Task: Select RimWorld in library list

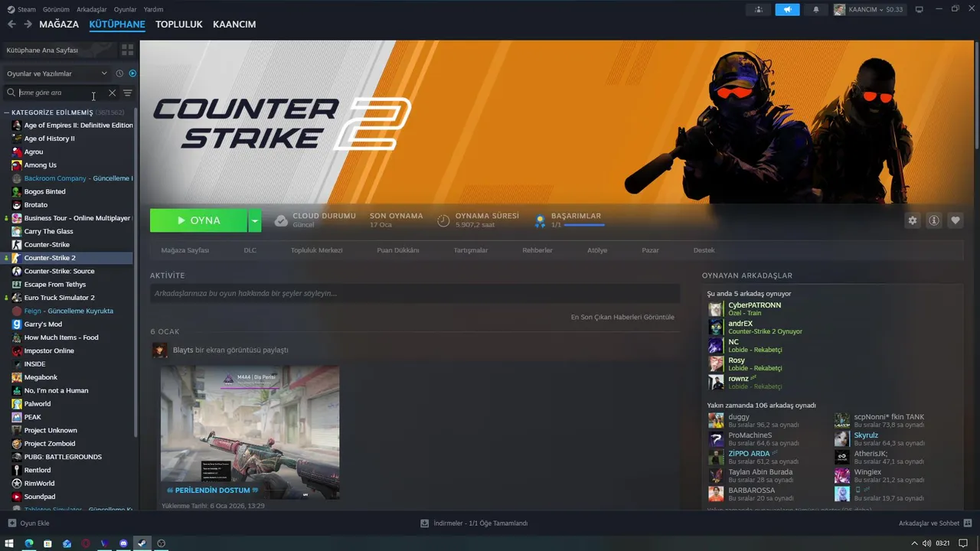Action: pyautogui.click(x=67, y=484)
